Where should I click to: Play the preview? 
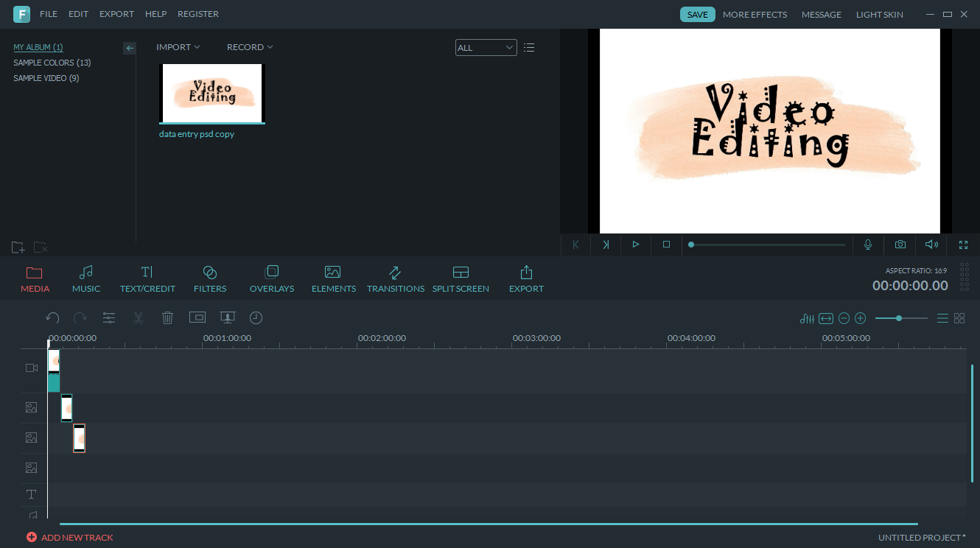pos(636,245)
